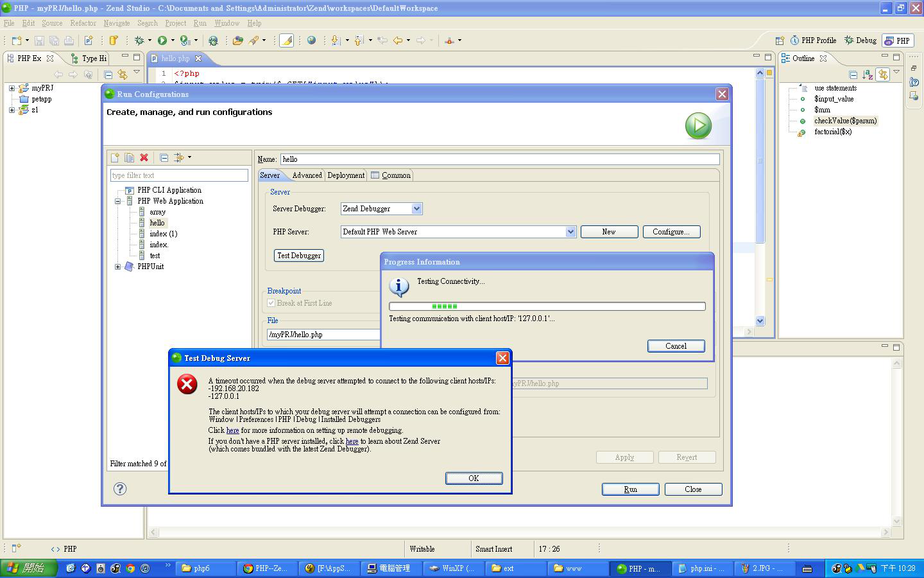
Task: Open the Server Debugger dropdown
Action: tap(416, 209)
